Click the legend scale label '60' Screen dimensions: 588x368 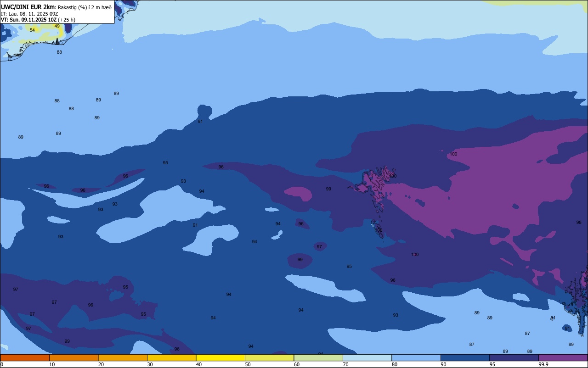(x=297, y=364)
